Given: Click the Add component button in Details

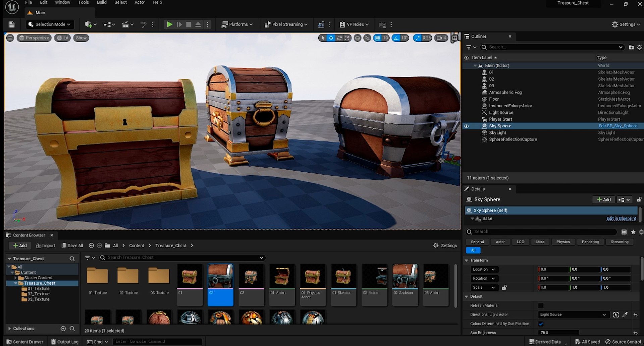Looking at the screenshot, I should 604,199.
